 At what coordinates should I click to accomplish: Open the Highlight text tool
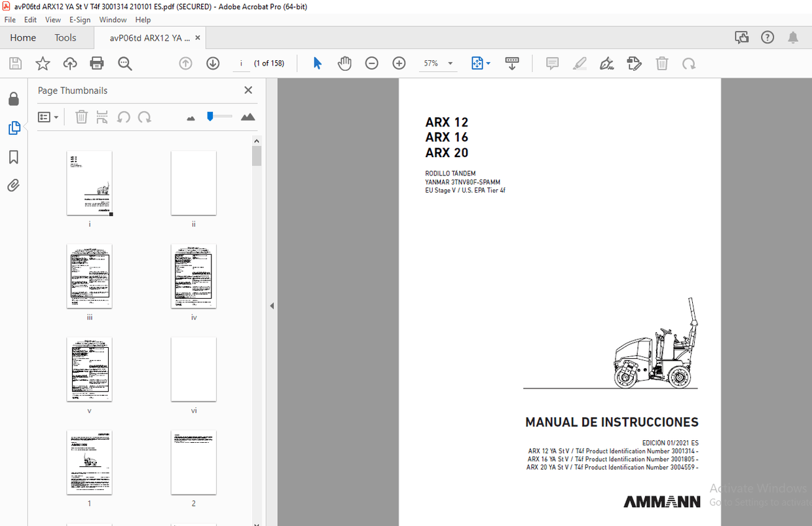(580, 63)
